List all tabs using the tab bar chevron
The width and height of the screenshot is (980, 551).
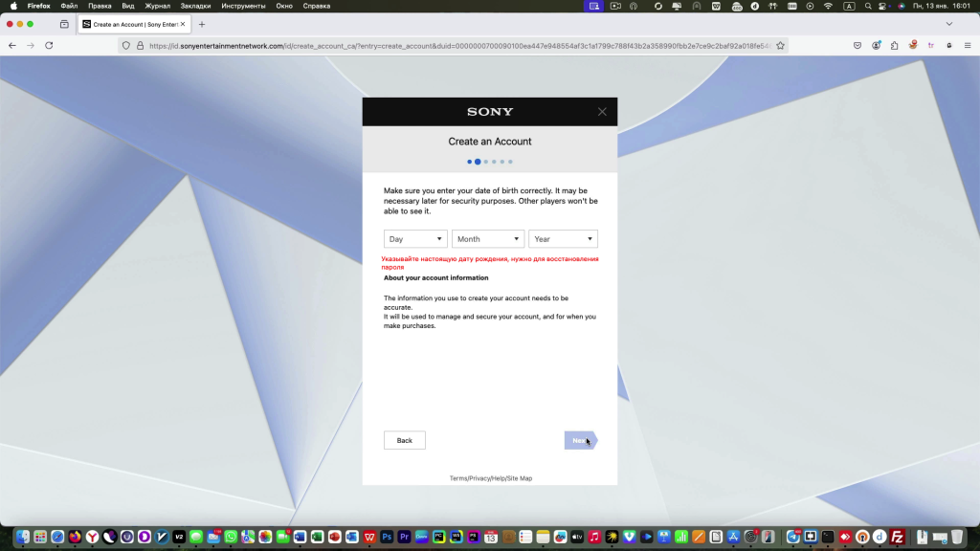click(949, 24)
